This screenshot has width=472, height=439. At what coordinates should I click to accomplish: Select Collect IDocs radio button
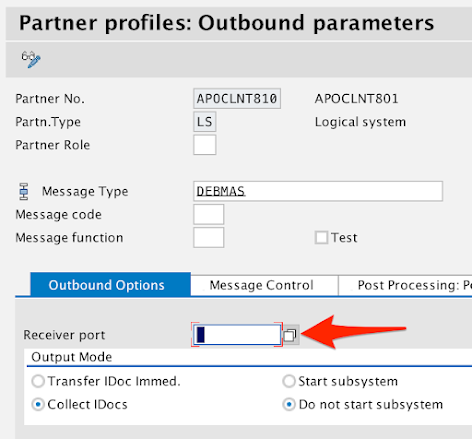[38, 405]
